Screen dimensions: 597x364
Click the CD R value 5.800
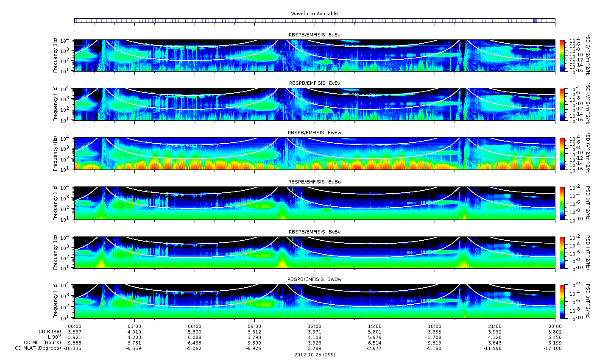coord(194,331)
